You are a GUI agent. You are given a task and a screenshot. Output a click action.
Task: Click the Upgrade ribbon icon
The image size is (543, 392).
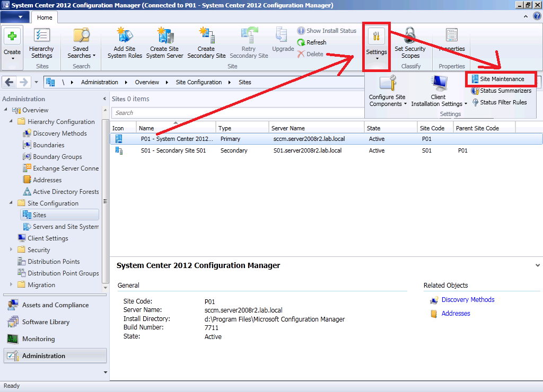tap(282, 35)
